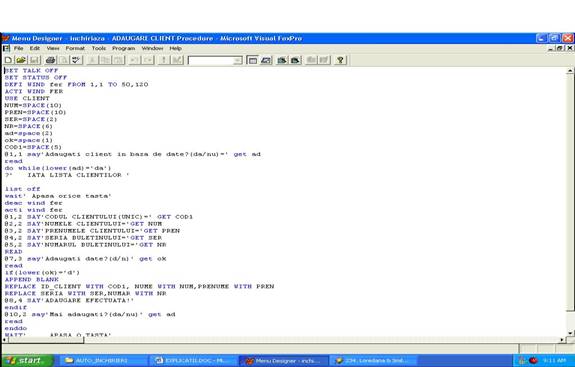Click the Open file folder icon

[x=21, y=60]
